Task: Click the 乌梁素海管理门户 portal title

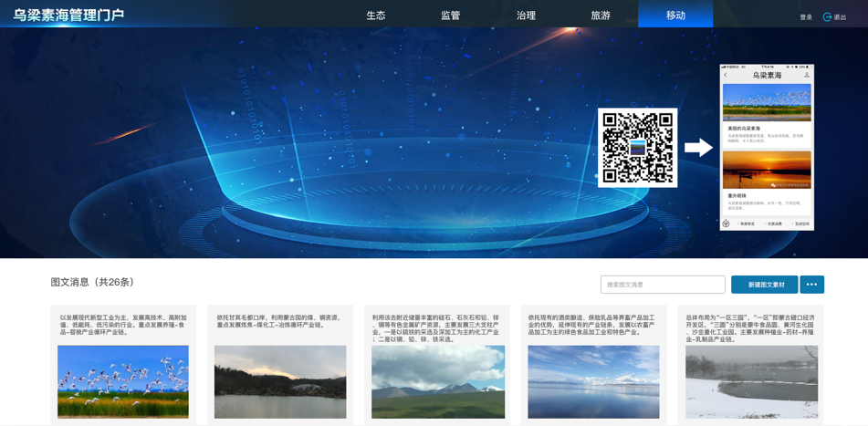Action: (68, 16)
